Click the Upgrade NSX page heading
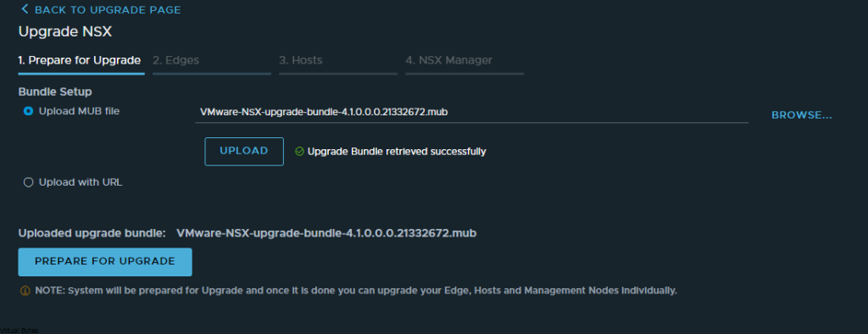The image size is (868, 334). (x=65, y=31)
